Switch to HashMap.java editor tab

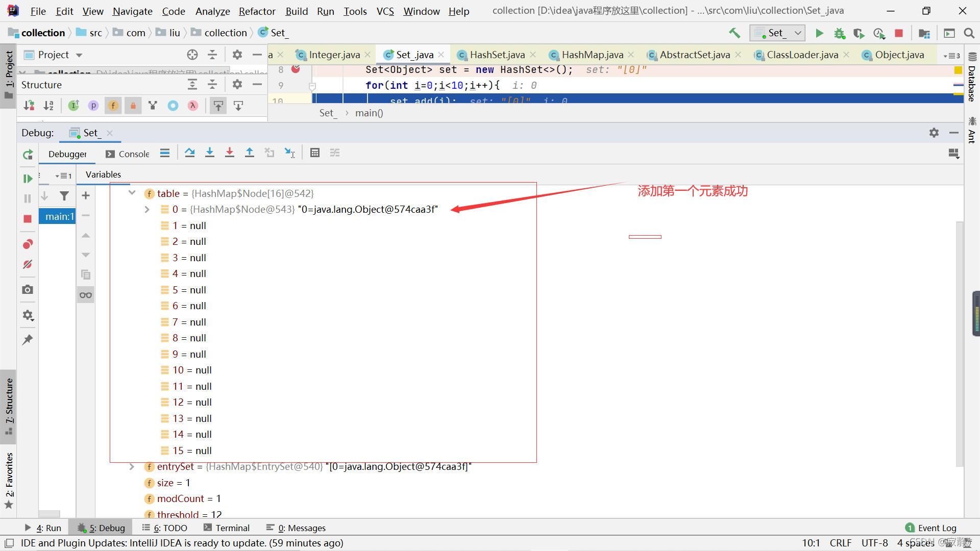point(592,55)
